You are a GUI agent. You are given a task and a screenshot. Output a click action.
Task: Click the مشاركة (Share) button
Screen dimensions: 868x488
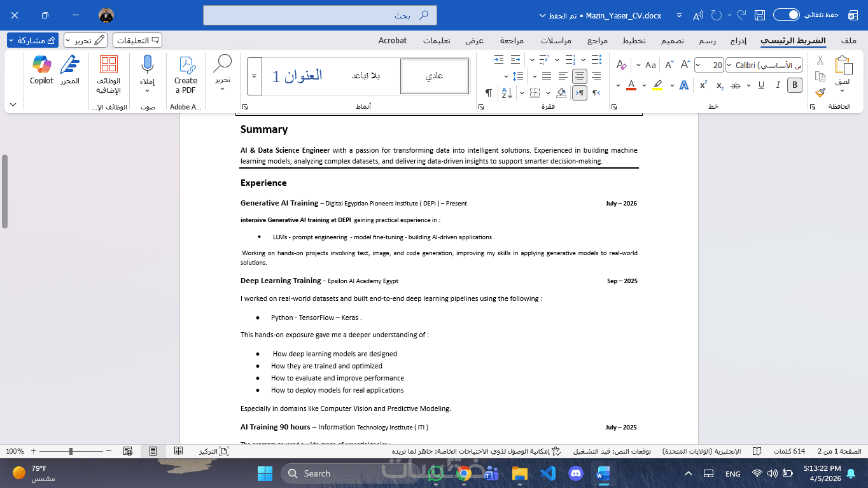tap(32, 40)
